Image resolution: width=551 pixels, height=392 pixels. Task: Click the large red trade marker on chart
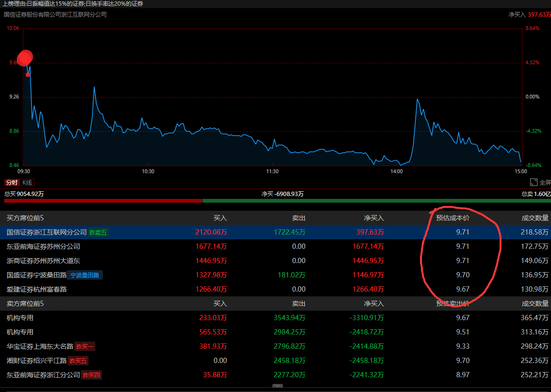pyautogui.click(x=25, y=58)
